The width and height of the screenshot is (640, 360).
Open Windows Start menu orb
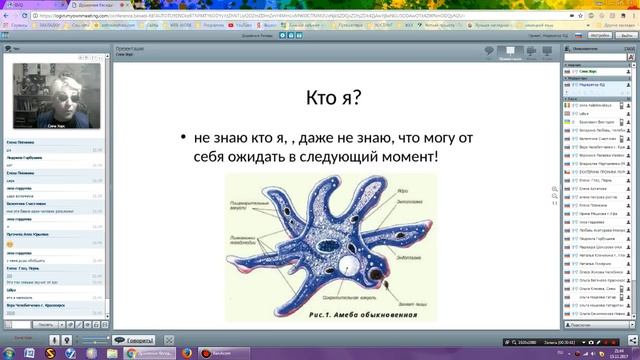(9, 353)
